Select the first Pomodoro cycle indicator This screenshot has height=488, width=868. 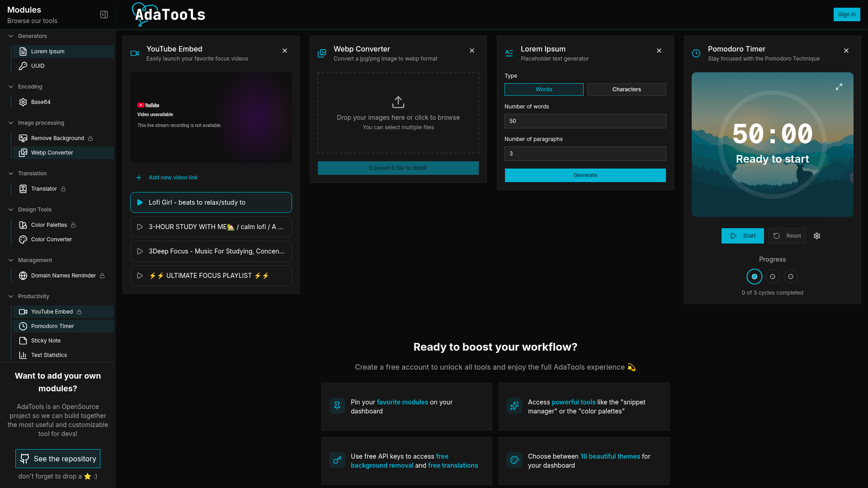pyautogui.click(x=755, y=277)
